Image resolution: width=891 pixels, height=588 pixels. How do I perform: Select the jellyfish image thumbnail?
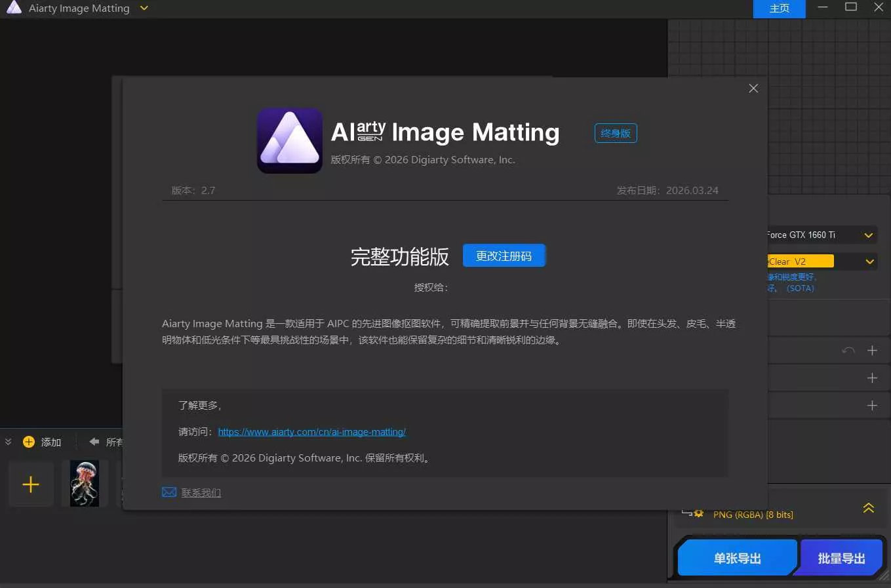coord(84,483)
